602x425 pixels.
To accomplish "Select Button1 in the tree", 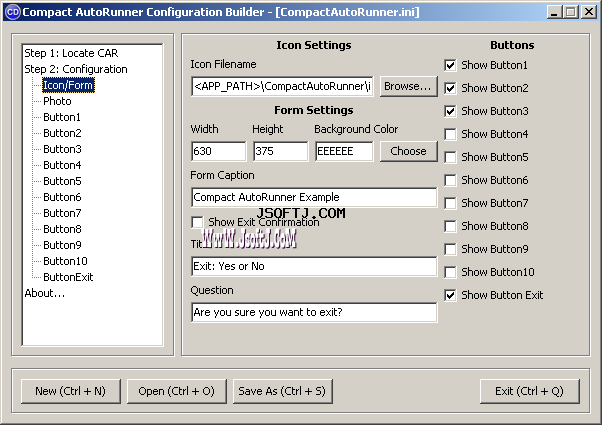I will coord(62,117).
